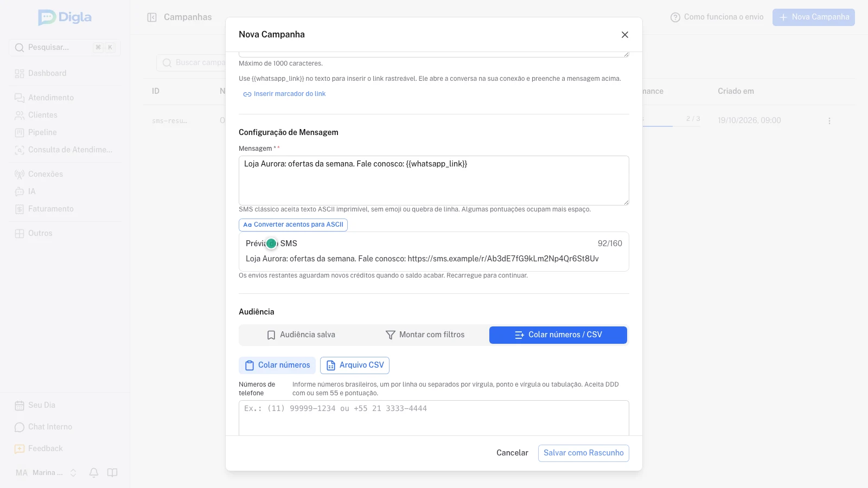Click the Campanhas page title
The image size is (868, 488).
(x=188, y=17)
